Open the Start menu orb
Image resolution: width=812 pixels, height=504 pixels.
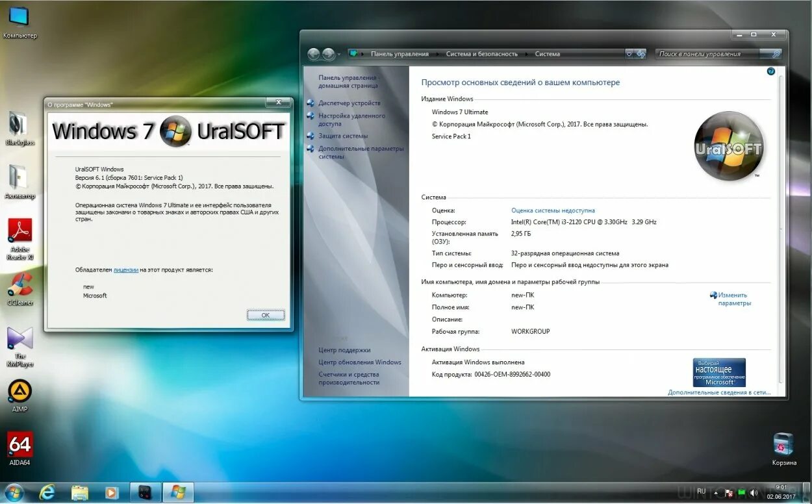point(14,492)
